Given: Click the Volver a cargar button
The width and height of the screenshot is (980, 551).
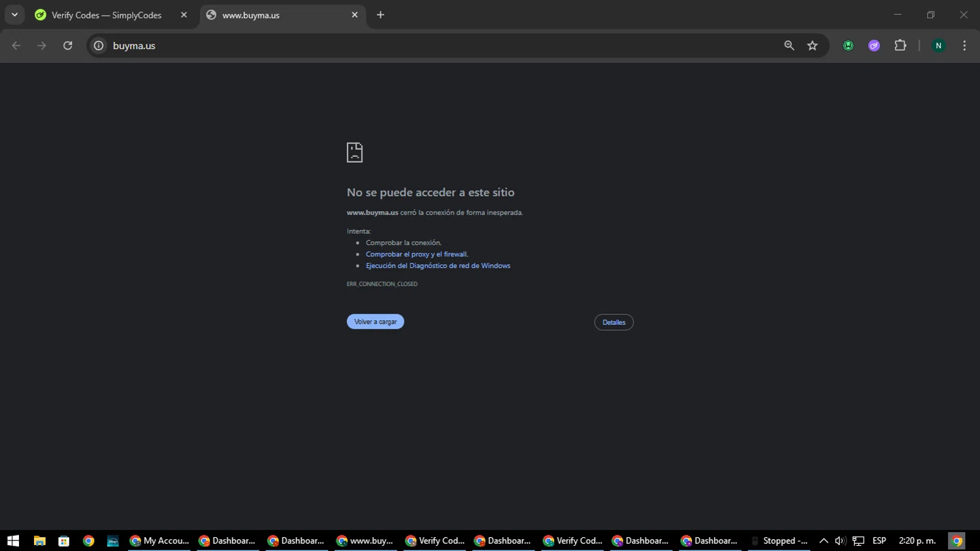Looking at the screenshot, I should tap(375, 322).
